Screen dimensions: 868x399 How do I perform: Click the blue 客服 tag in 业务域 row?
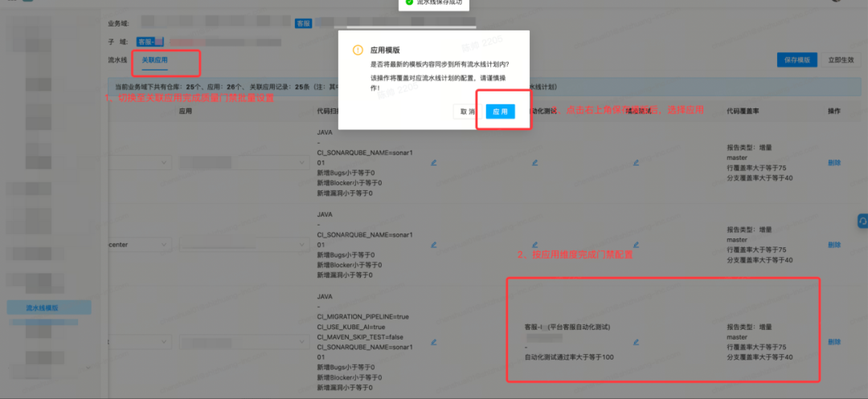pyautogui.click(x=303, y=22)
